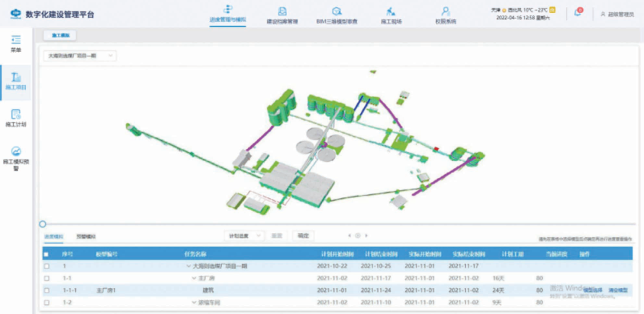
Task: Check the box for row 1
Action: pos(47,266)
